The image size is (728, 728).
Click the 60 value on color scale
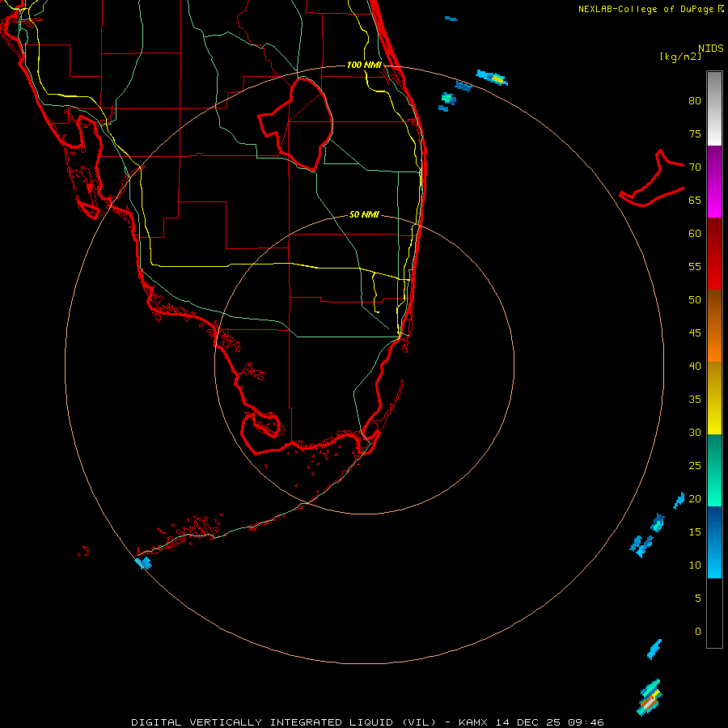point(695,234)
